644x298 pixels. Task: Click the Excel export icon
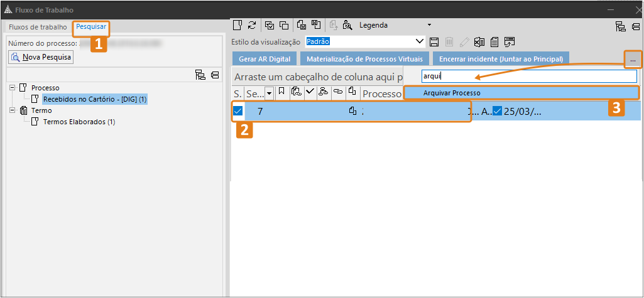point(479,42)
